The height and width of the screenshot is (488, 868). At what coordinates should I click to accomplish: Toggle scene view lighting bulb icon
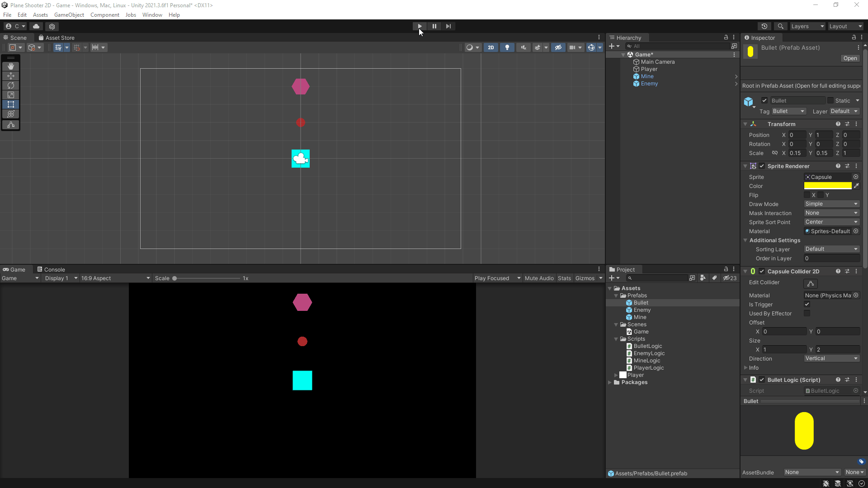point(507,47)
